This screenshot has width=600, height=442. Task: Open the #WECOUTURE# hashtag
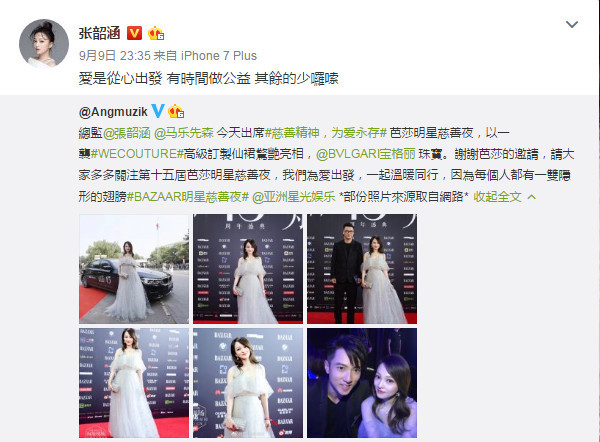[x=137, y=154]
